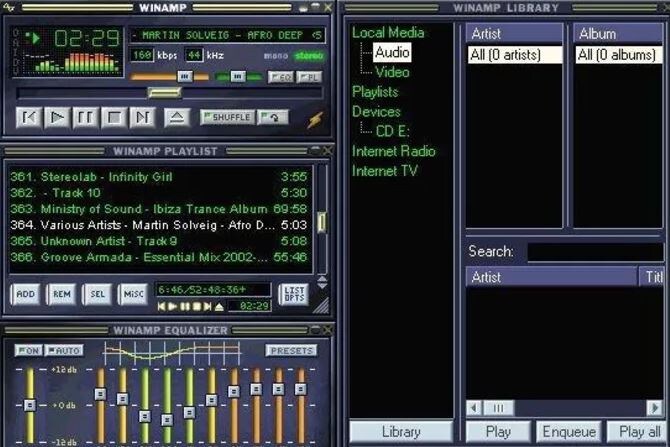670x447 pixels.
Task: Click the playlist mini stop icon
Action: tap(197, 306)
